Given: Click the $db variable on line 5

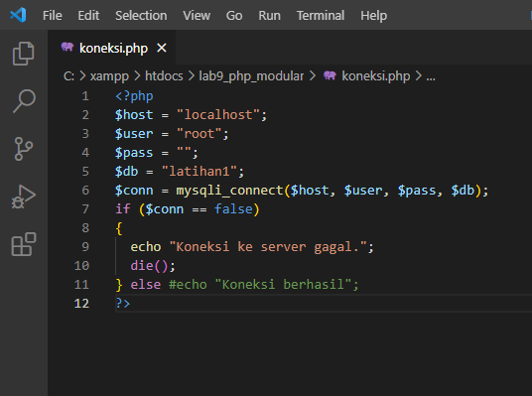Looking at the screenshot, I should click(127, 172).
